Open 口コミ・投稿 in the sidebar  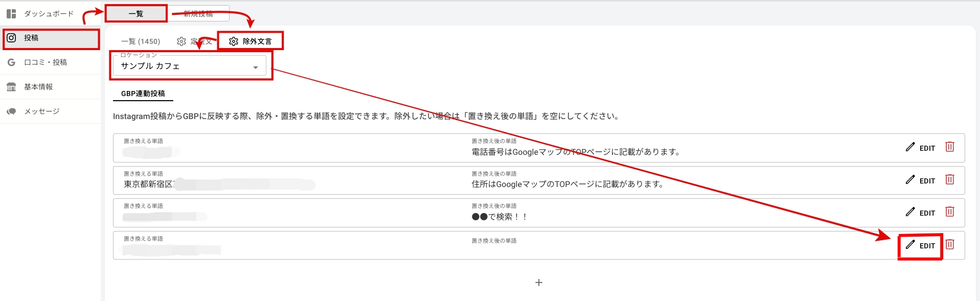tap(45, 62)
